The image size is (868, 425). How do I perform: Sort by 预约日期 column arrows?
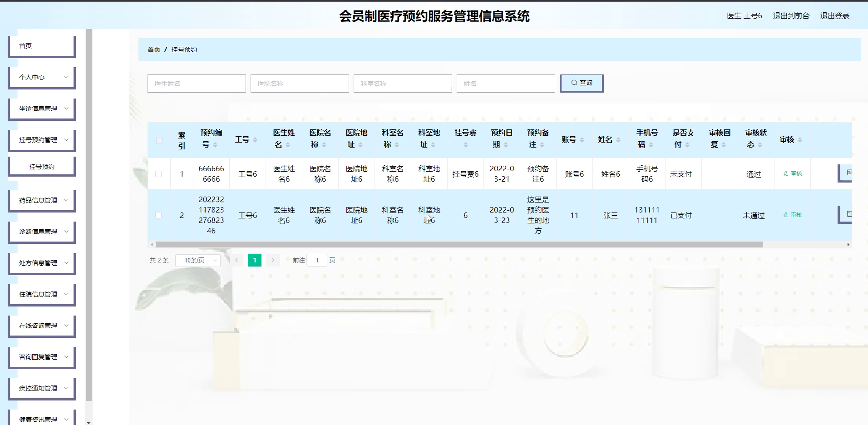click(x=506, y=145)
